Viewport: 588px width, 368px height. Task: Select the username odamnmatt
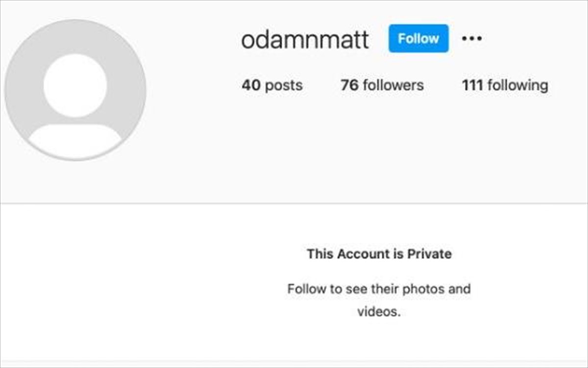(x=305, y=40)
